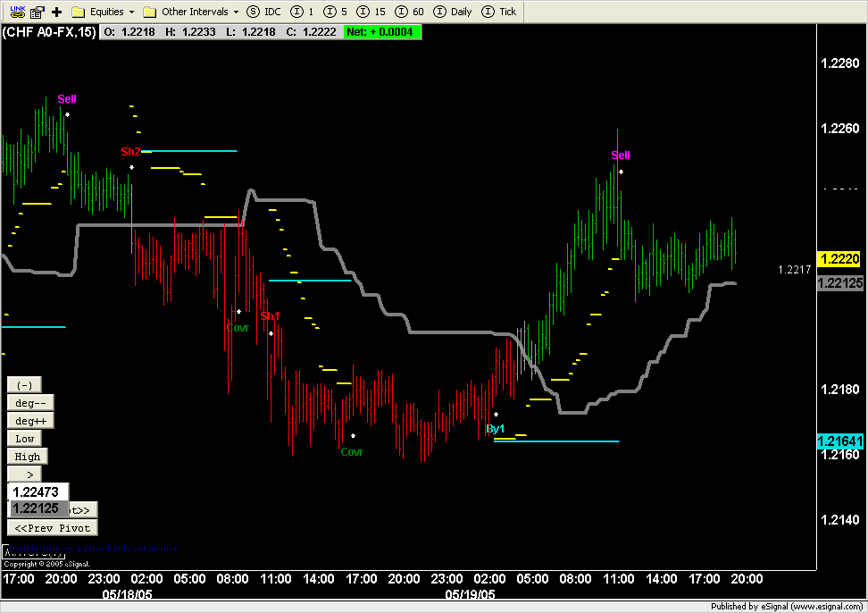Click the grey 1.22125 value box at lower left
This screenshot has width=868, height=613.
coord(38,508)
